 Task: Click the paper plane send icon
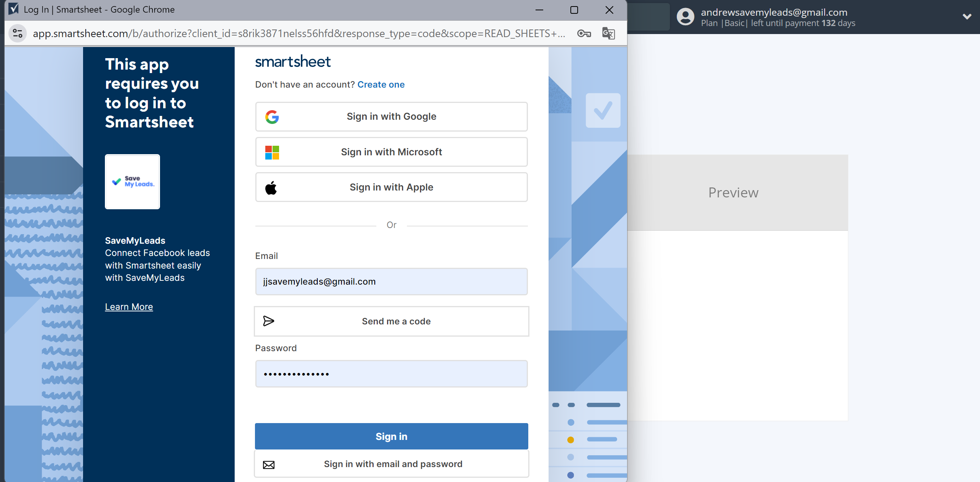[269, 321]
